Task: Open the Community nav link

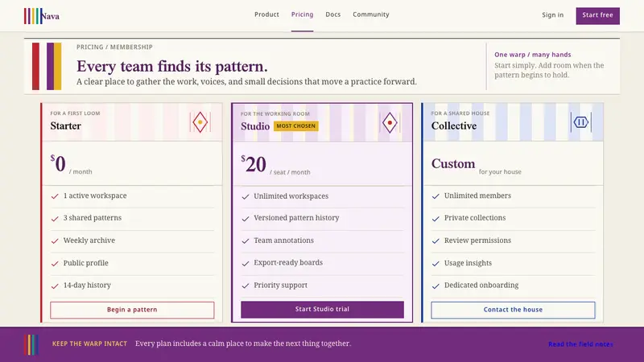Action: (x=371, y=14)
